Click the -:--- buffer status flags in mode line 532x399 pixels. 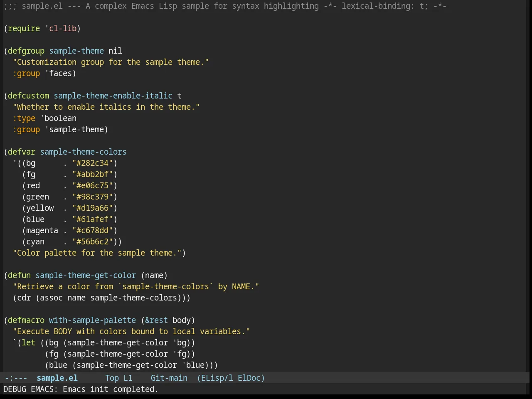tap(16, 378)
